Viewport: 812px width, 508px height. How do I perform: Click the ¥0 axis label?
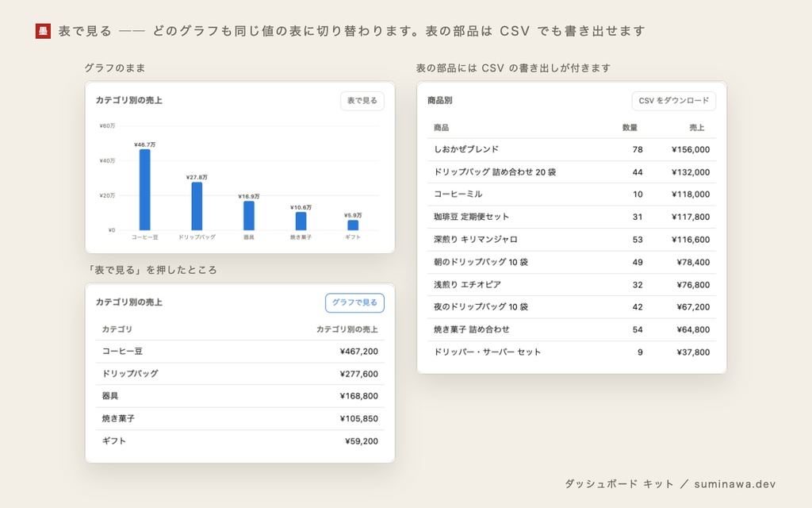coord(111,230)
